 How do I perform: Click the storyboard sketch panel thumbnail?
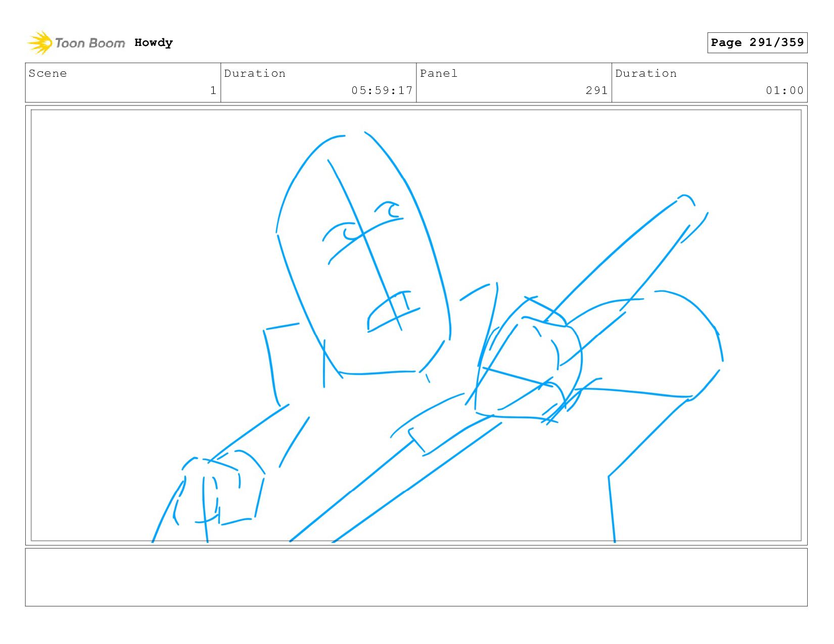click(x=416, y=325)
